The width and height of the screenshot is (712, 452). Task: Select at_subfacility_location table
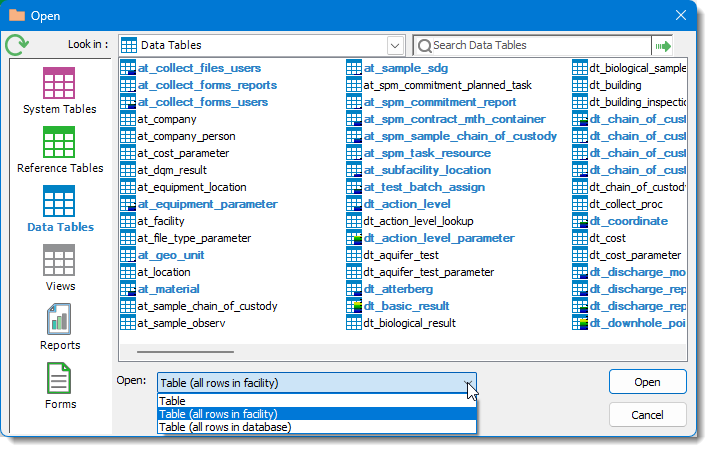point(427,170)
